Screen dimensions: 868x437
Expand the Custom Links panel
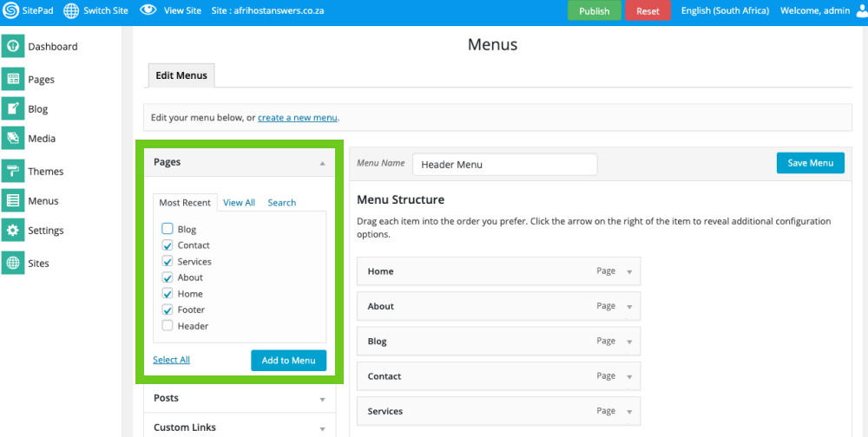point(322,428)
